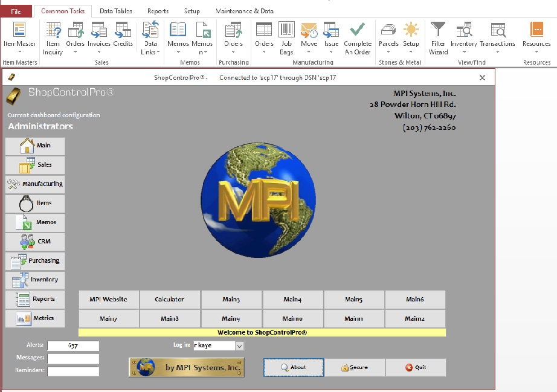Click the Complete An Order checkmark
The height and width of the screenshot is (392, 557).
[x=357, y=37]
